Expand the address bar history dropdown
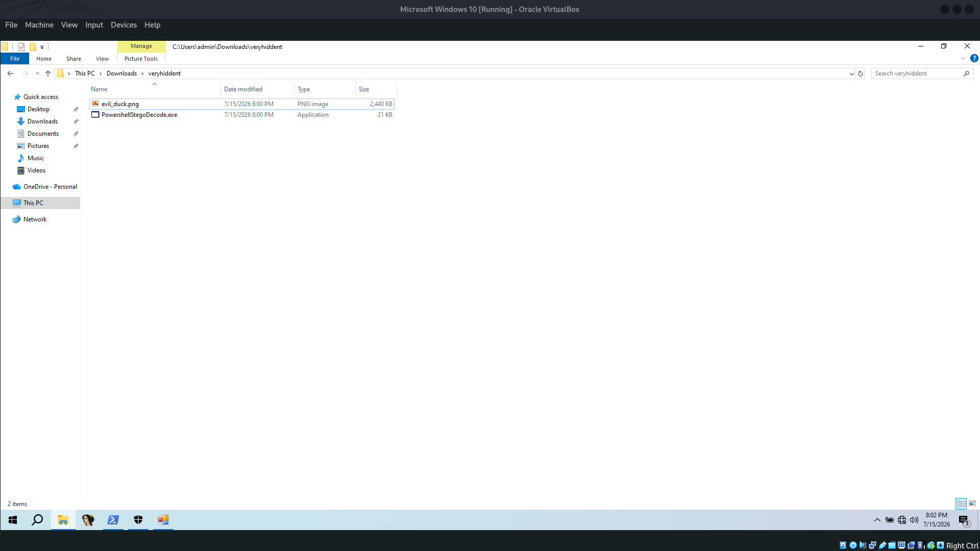Screen dimensions: 980x551 point(851,73)
